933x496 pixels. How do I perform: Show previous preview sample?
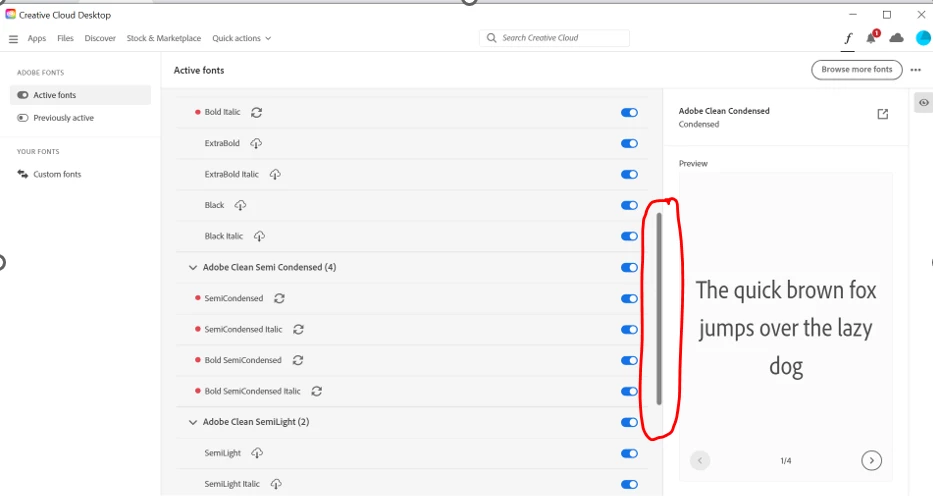point(700,460)
